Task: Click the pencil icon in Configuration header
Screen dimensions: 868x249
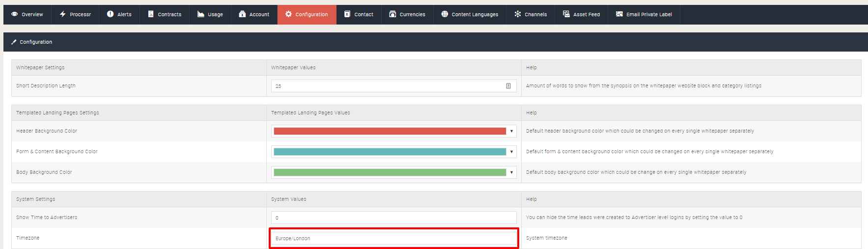Action: (14, 42)
